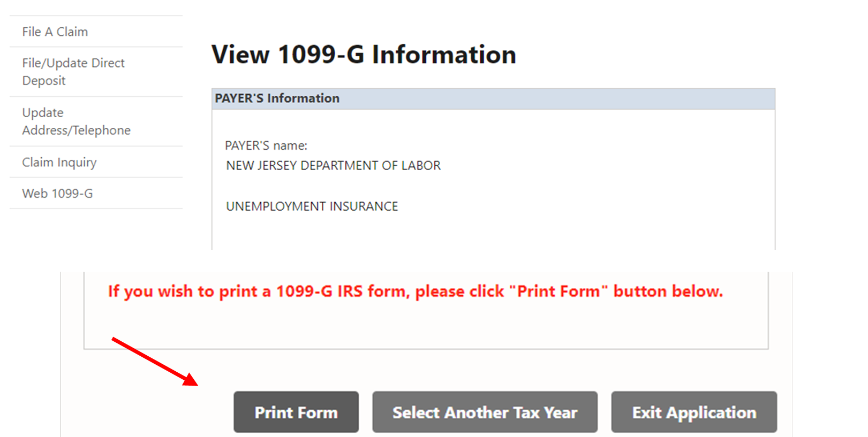Viewport: 868px width, 437px height.
Task: Hit the Exit Application button
Action: point(694,412)
